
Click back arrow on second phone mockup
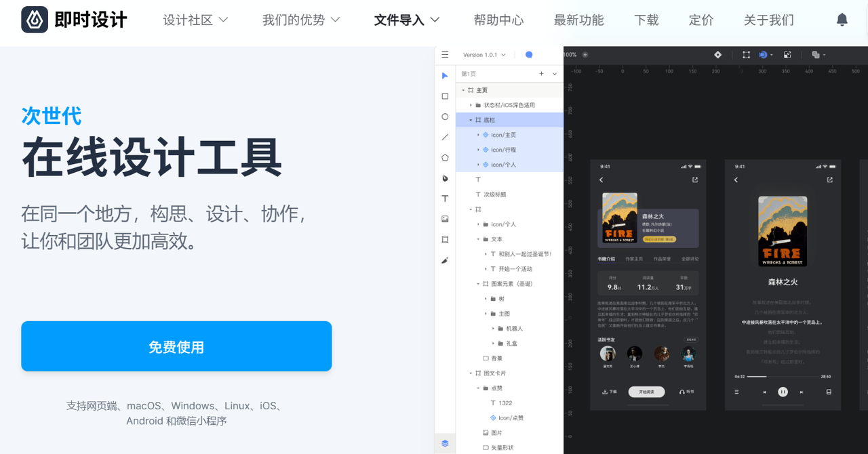tap(736, 180)
